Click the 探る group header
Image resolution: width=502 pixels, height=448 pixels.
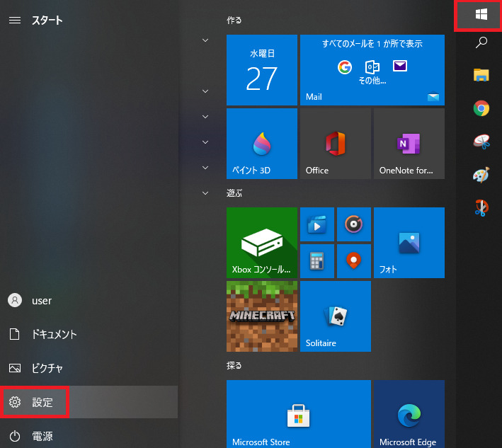pyautogui.click(x=234, y=365)
